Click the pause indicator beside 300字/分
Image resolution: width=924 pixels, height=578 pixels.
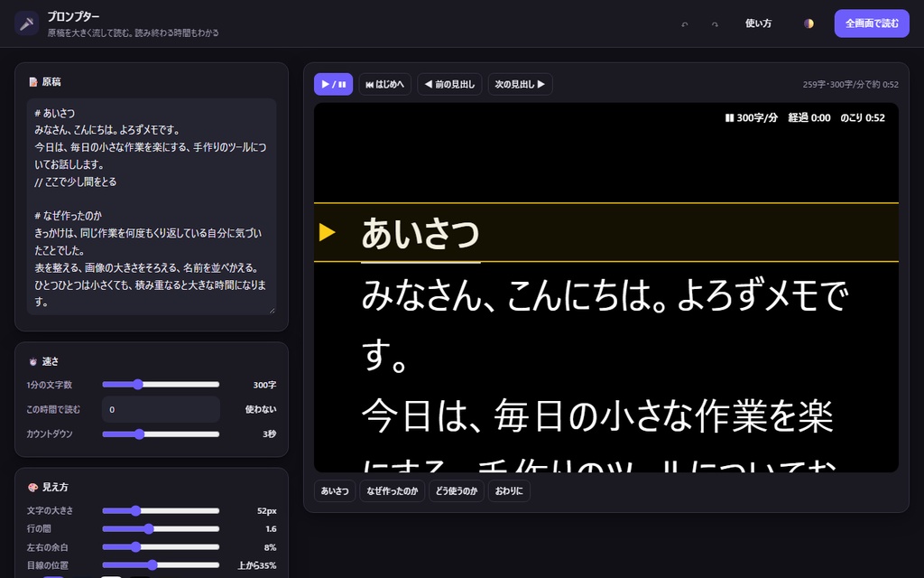[x=729, y=118]
